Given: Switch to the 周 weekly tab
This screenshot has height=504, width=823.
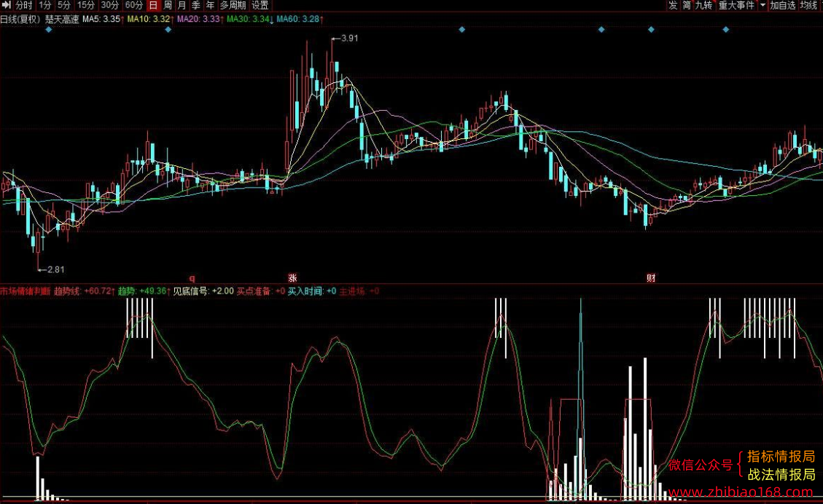Looking at the screenshot, I should 168,5.
